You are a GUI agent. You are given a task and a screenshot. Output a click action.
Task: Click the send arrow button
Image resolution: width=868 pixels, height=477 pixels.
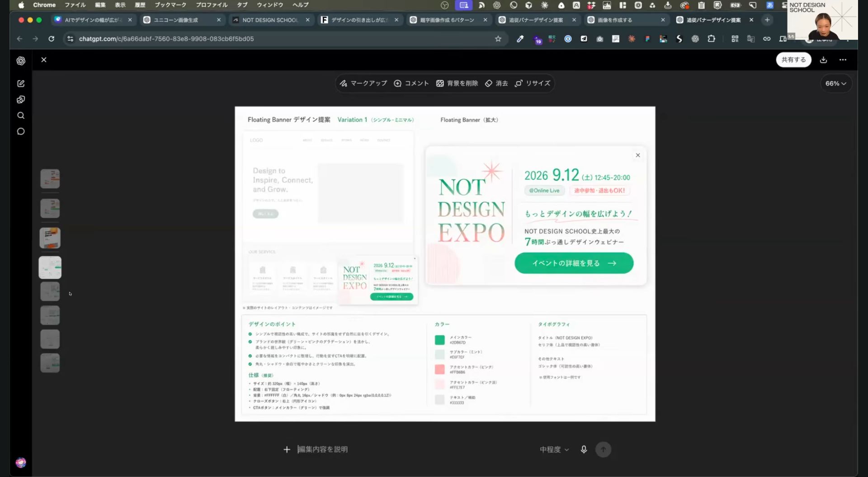coord(603,449)
